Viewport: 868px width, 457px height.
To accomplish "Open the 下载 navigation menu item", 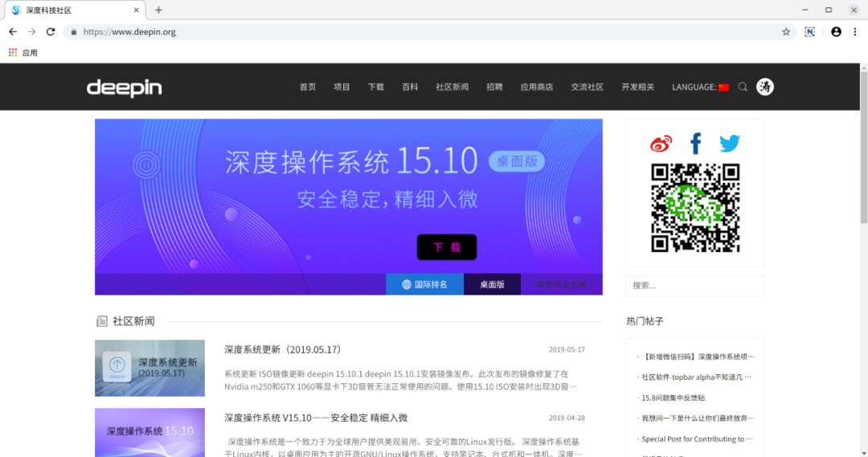I will (376, 87).
